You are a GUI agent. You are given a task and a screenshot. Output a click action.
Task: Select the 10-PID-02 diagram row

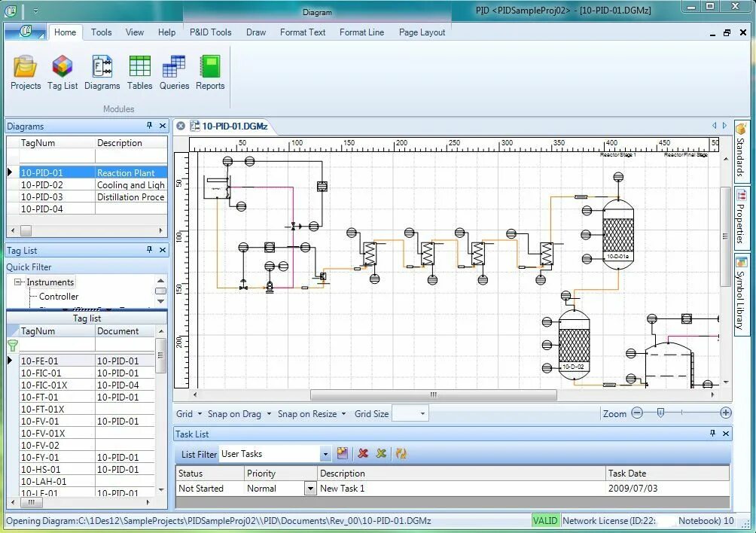point(93,185)
